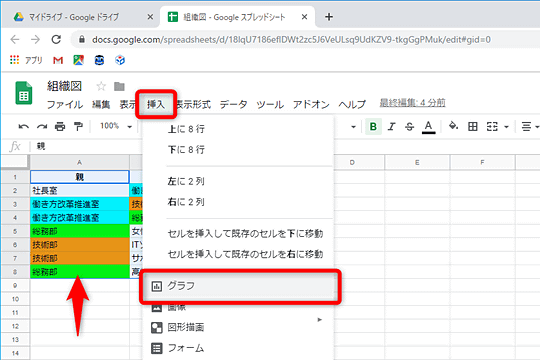Open the データ menu
The height and width of the screenshot is (360, 540).
coord(233,105)
